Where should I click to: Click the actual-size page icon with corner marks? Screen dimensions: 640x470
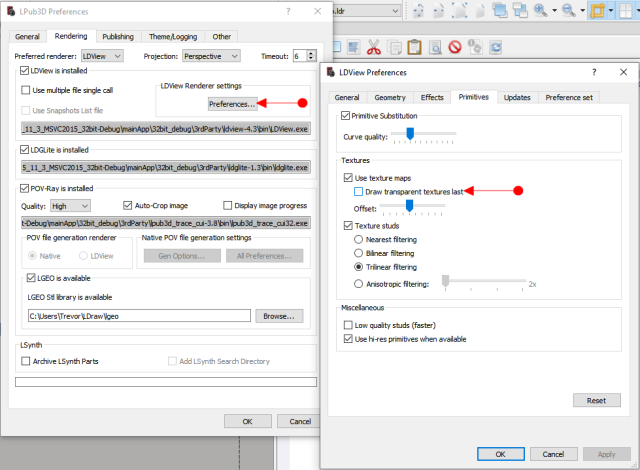pyautogui.click(x=459, y=11)
